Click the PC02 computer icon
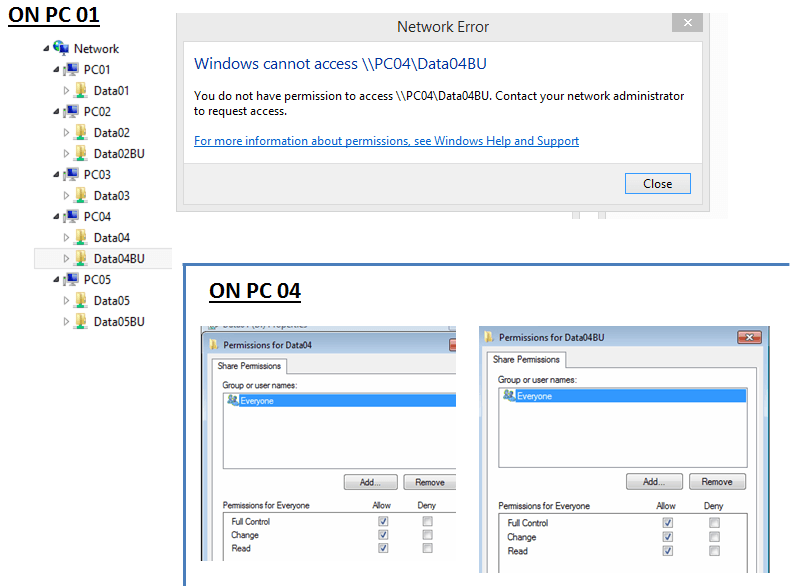Screen dimensions: 791x586 [x=71, y=111]
